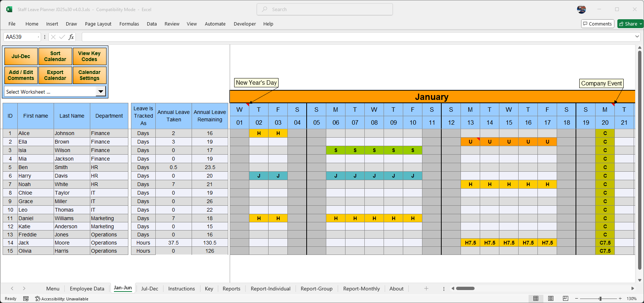Image resolution: width=644 pixels, height=303 pixels.
Task: Zoom out with the minus icon
Action: coord(576,299)
